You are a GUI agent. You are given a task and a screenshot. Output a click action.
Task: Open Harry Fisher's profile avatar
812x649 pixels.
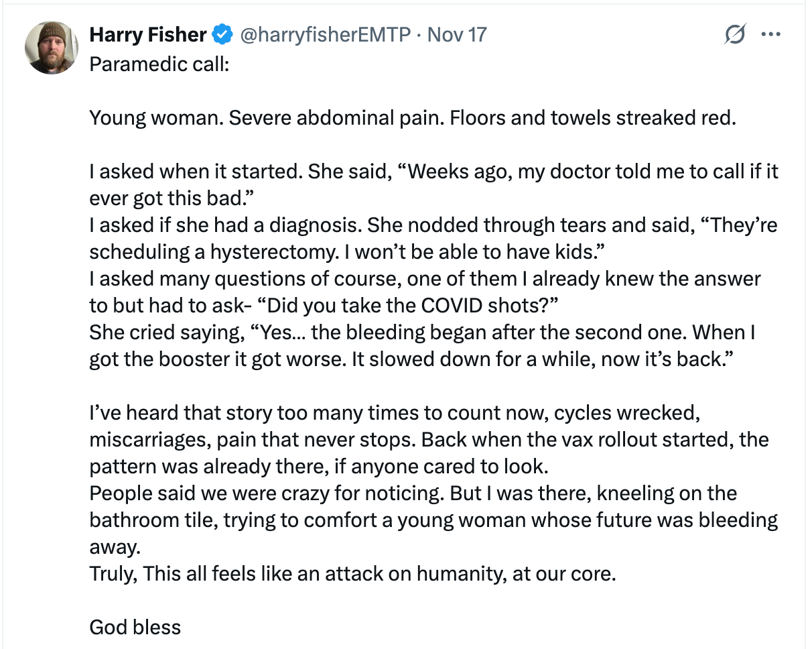coord(52,47)
